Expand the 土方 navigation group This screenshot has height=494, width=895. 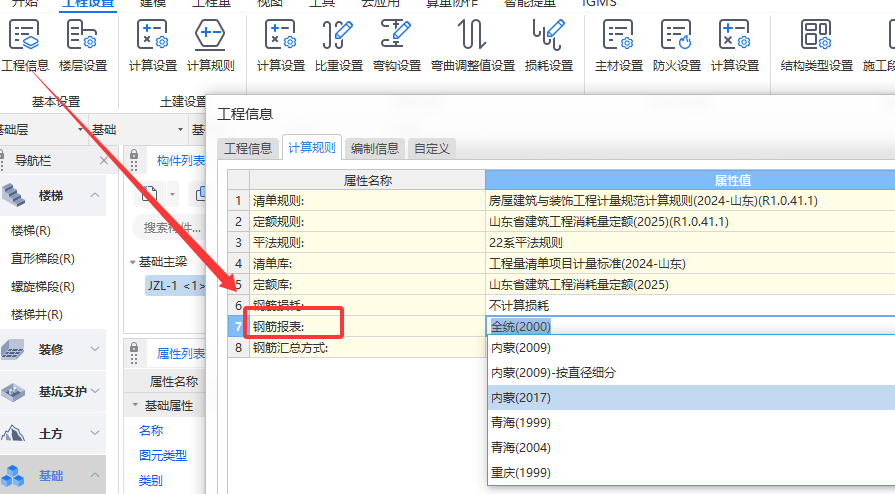95,433
